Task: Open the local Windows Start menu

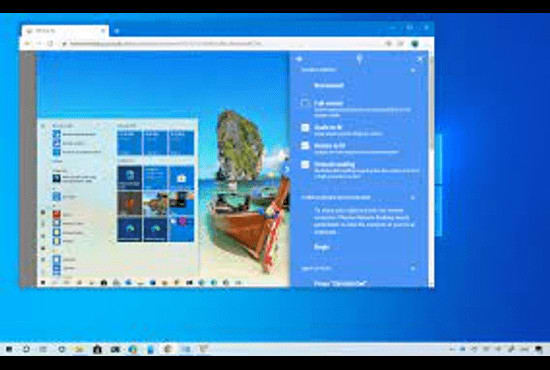Action: [9, 349]
